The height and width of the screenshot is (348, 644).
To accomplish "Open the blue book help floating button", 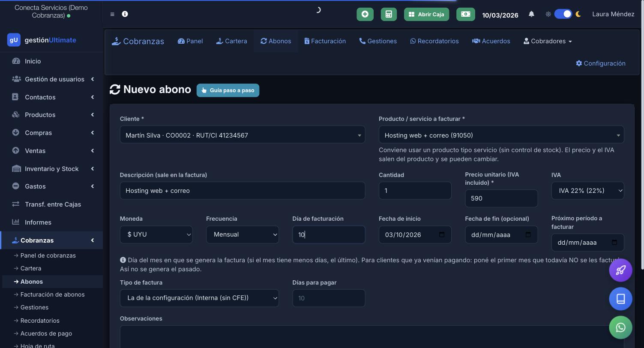I will pos(621,299).
